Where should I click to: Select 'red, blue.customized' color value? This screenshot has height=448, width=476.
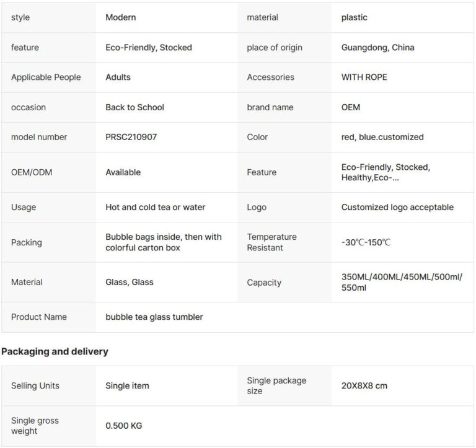click(x=382, y=137)
